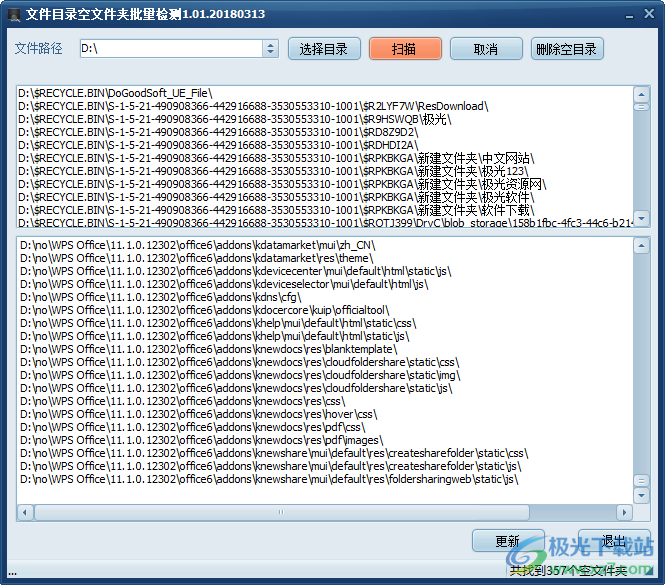665x585 pixels.
Task: Click 删除空目录 to delete empty folders
Action: pyautogui.click(x=567, y=49)
